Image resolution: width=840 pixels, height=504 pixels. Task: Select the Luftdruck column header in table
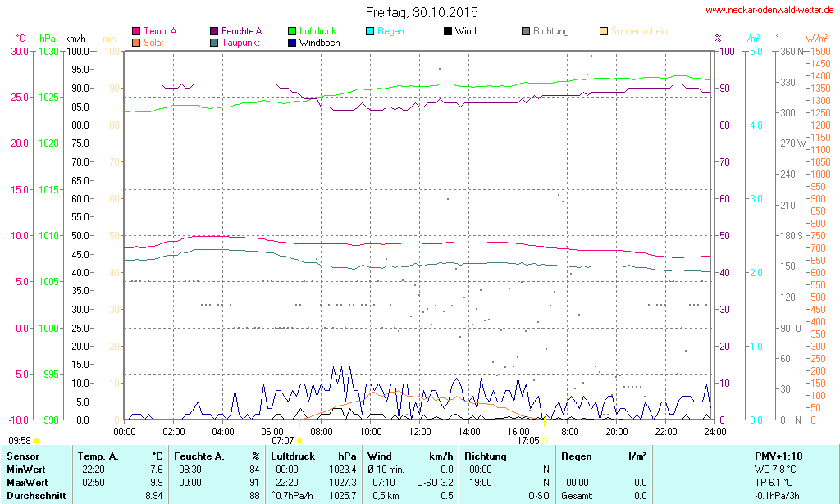coord(293,456)
